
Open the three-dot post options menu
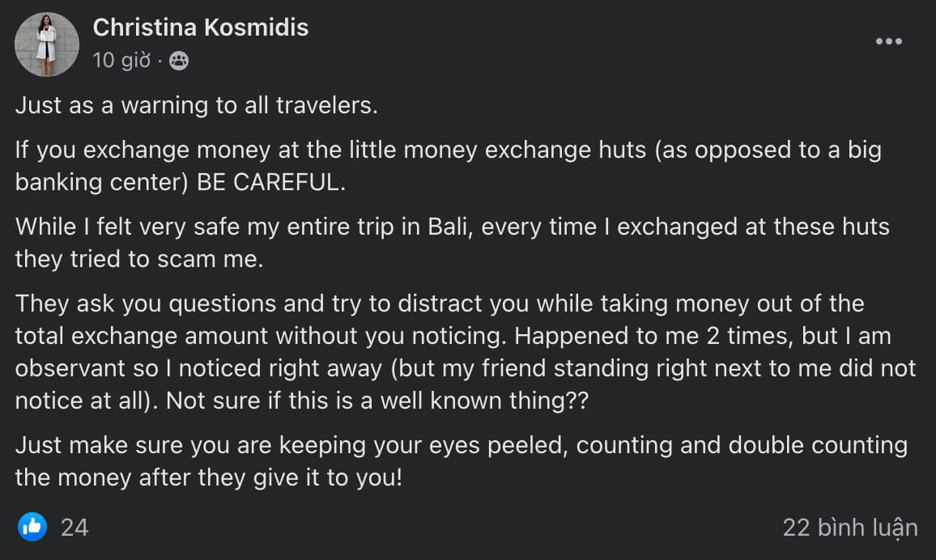click(888, 42)
